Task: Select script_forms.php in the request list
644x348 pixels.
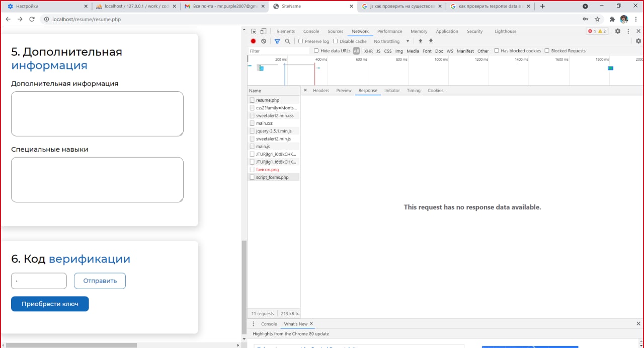Action: click(x=272, y=177)
